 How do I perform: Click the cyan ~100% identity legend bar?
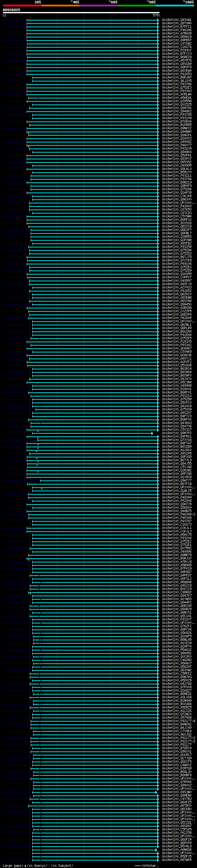175,6
